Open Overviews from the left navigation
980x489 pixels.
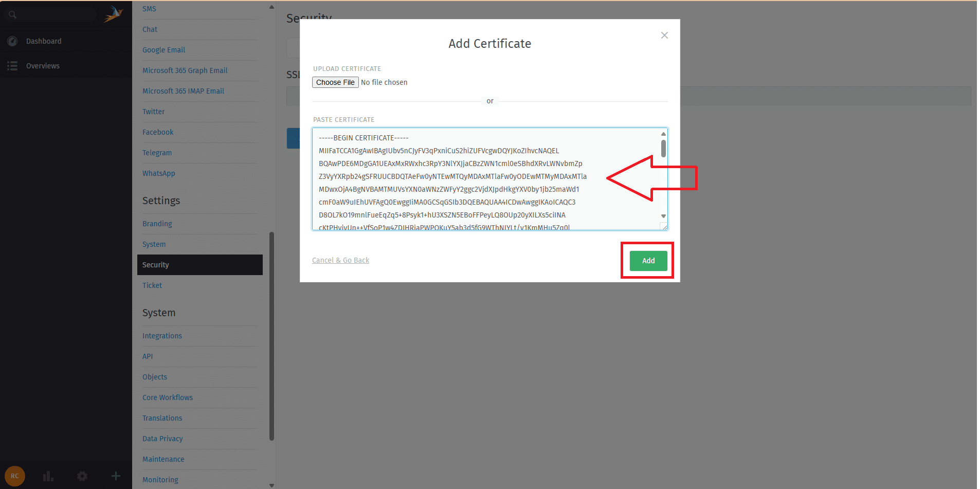tap(43, 66)
